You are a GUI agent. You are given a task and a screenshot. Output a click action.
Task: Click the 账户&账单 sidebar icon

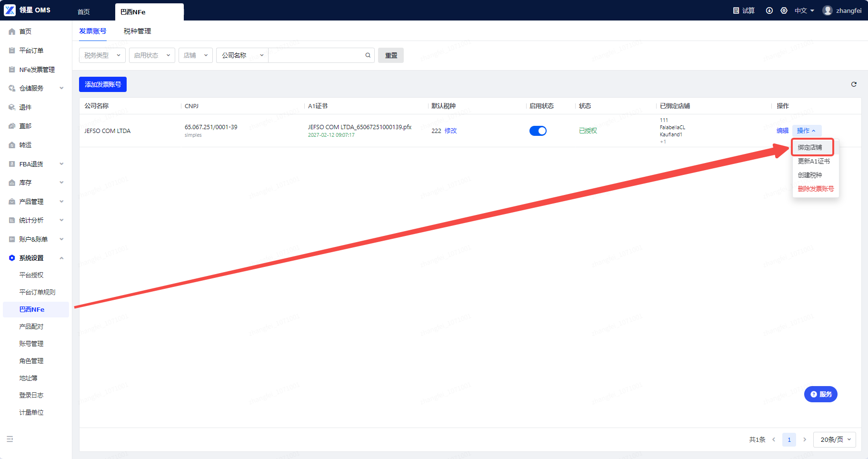pos(12,239)
